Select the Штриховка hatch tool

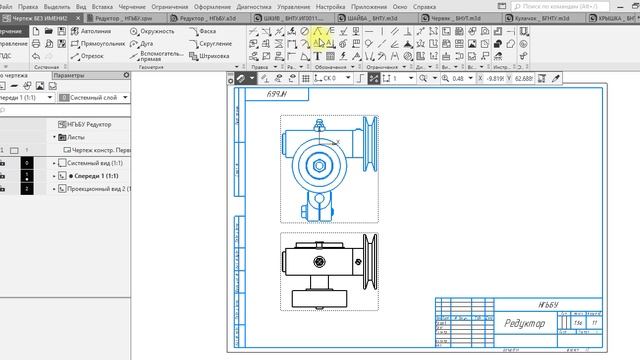[209, 56]
